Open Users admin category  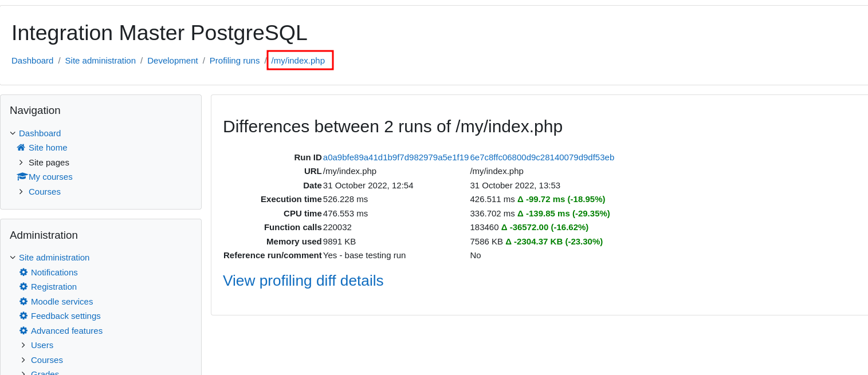[42, 345]
